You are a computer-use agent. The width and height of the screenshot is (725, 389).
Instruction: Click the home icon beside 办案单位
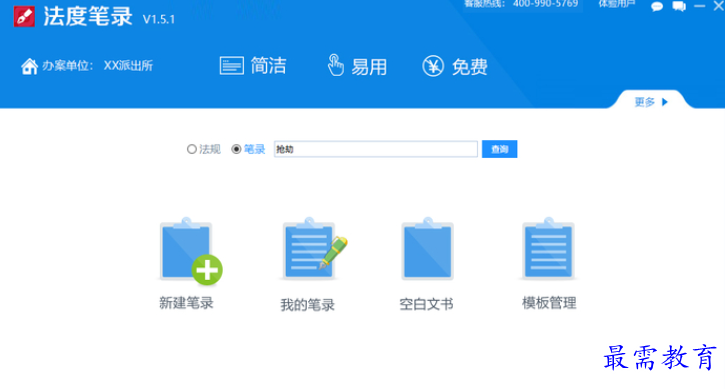30,66
